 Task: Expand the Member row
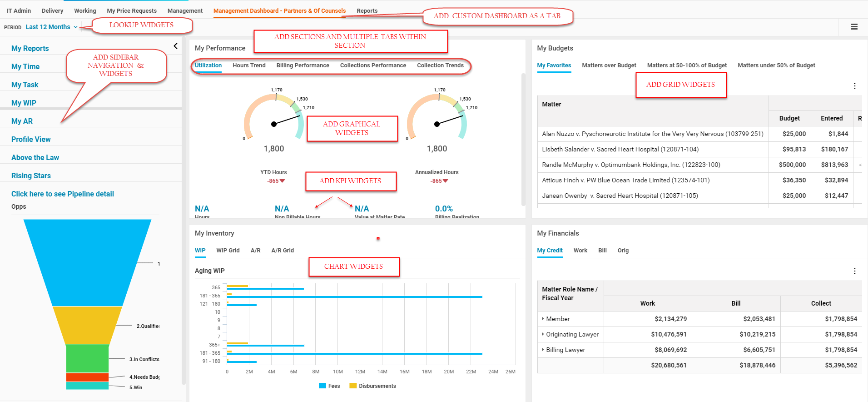tap(543, 319)
